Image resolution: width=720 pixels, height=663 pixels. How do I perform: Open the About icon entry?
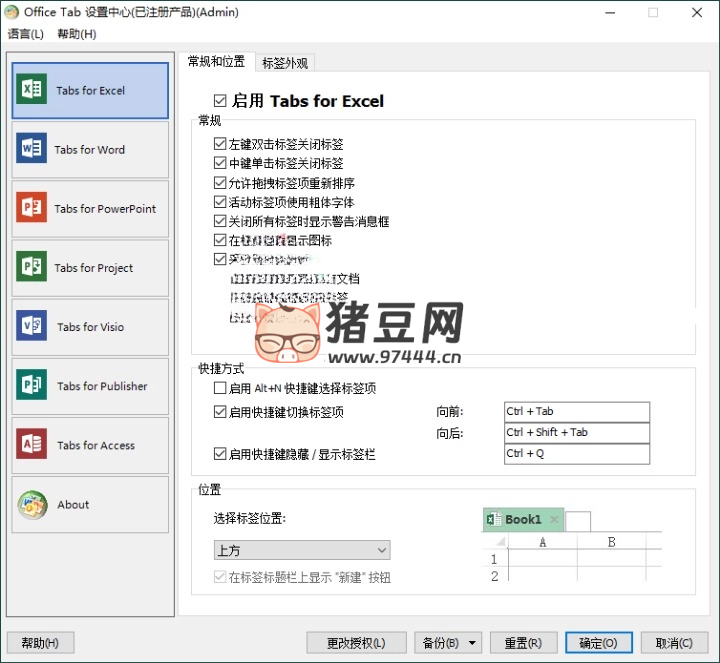click(x=32, y=505)
